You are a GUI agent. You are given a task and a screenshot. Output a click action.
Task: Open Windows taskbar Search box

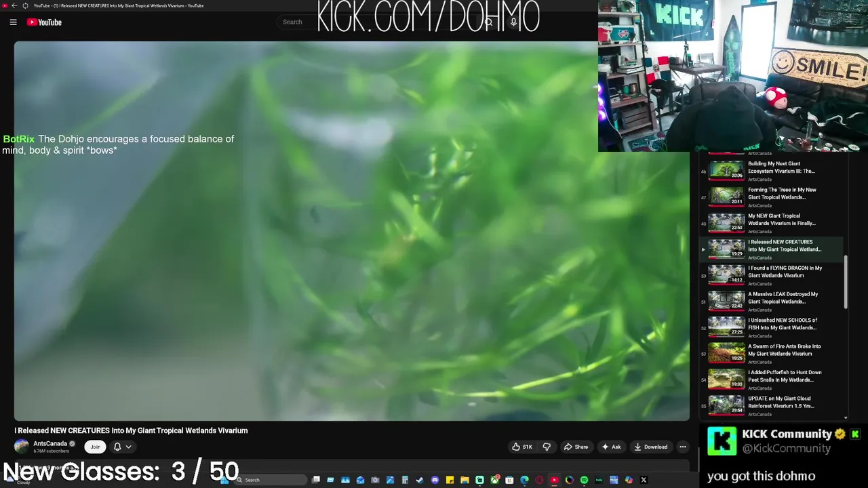[270, 480]
